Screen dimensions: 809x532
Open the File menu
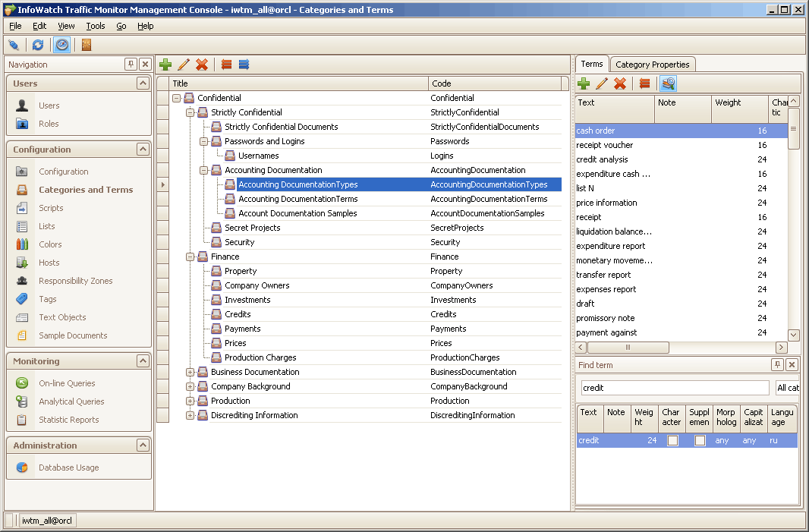click(15, 26)
